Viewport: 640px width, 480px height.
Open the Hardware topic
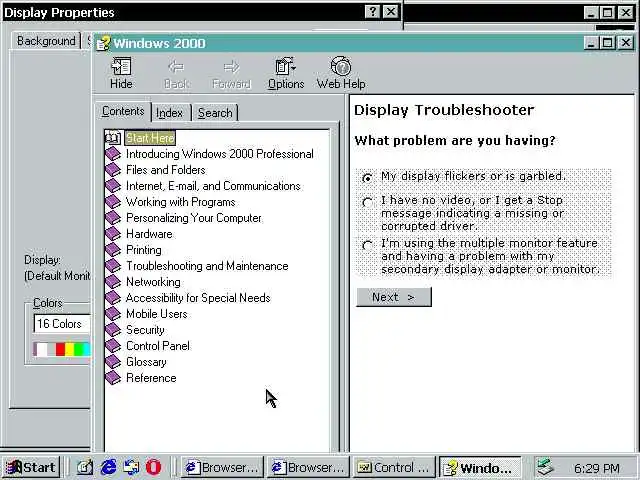pyautogui.click(x=149, y=234)
